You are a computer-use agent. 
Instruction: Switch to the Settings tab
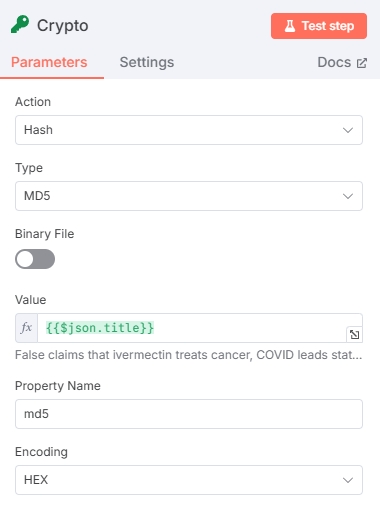147,62
